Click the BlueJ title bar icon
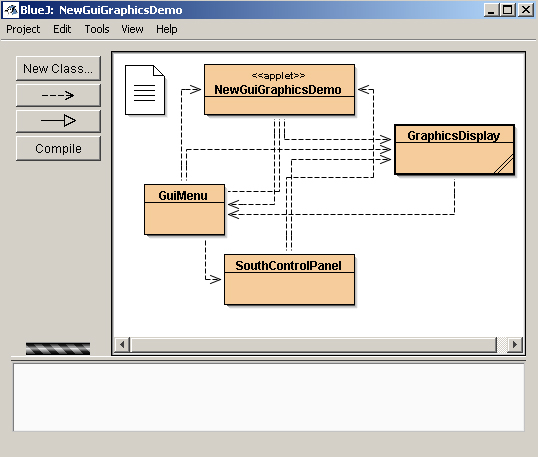The width and height of the screenshot is (538, 457). pos(11,10)
